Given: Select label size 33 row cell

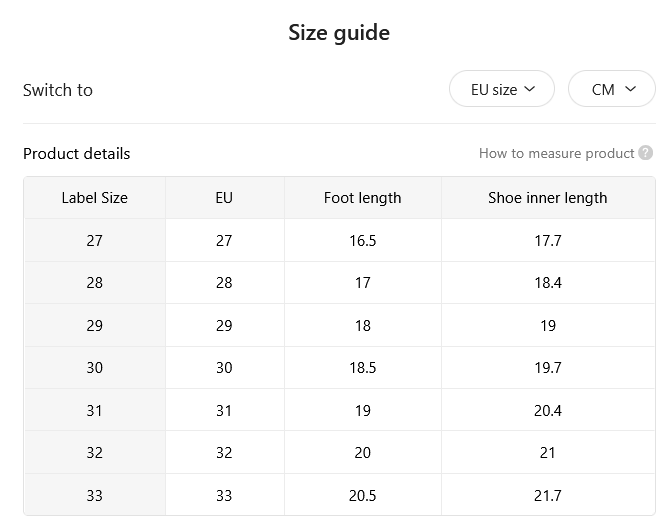Looking at the screenshot, I should pyautogui.click(x=94, y=495).
